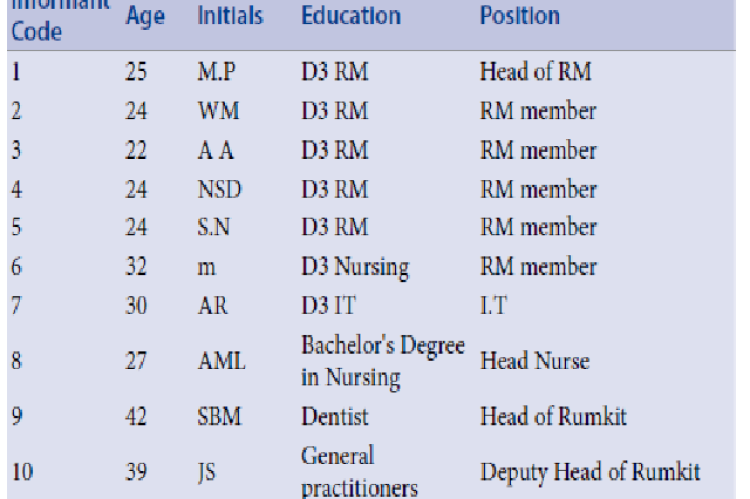The height and width of the screenshot is (499, 750).
Task: Select 'Bachelor's Degree in Nursing' cell
Action: click(x=383, y=361)
